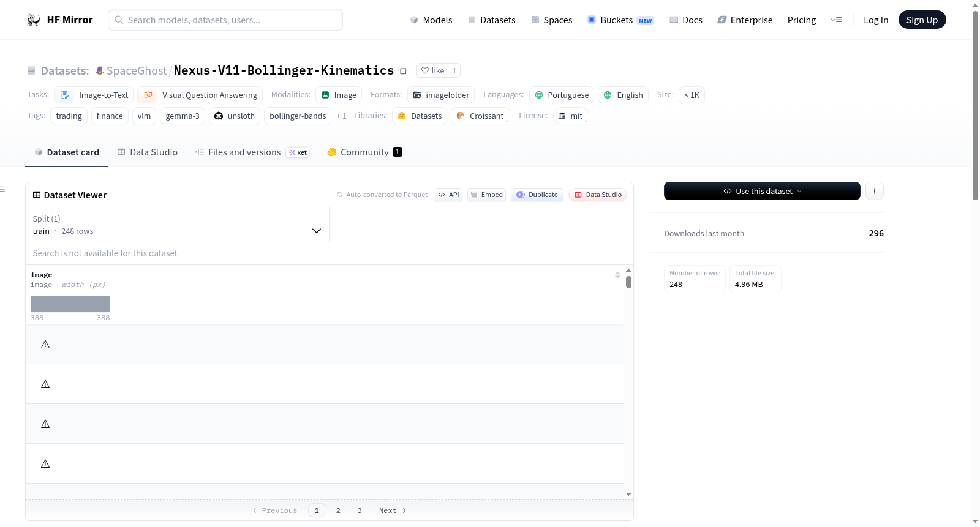Click the finance tag

tap(110, 116)
